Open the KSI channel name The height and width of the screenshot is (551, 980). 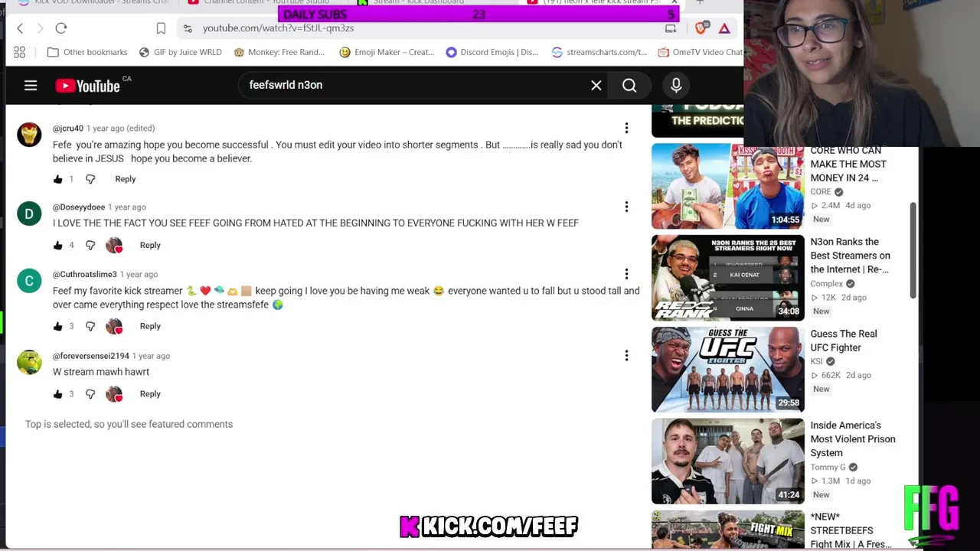pyautogui.click(x=816, y=362)
